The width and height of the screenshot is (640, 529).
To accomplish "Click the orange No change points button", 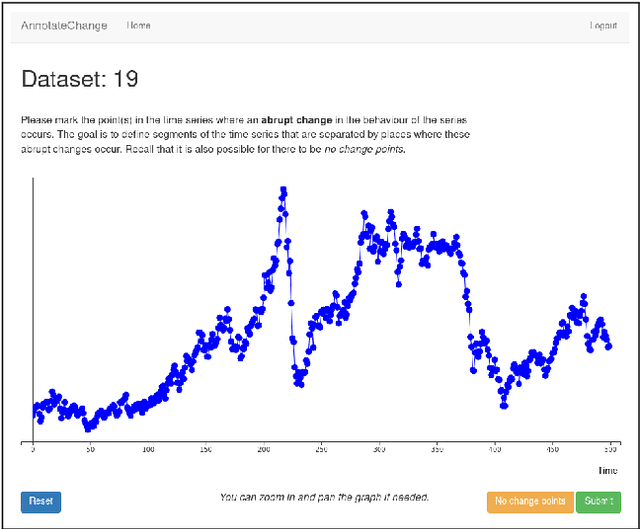I will point(530,501).
